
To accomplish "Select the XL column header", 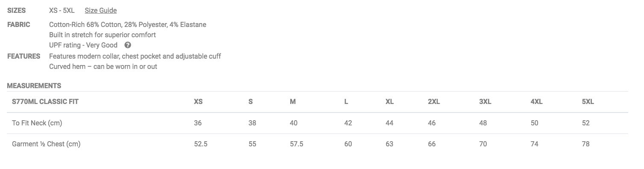I will [x=389, y=102].
